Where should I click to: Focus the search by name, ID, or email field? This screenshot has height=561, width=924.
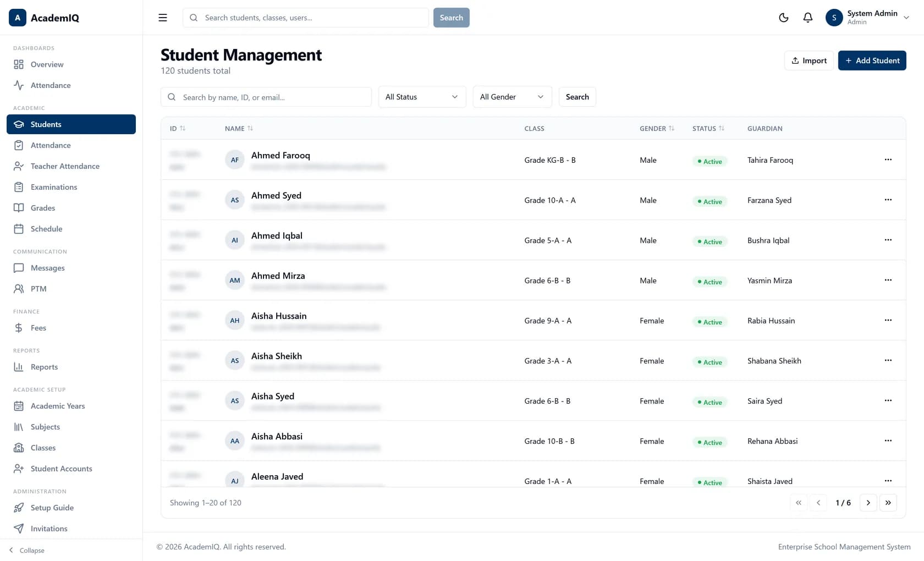click(x=266, y=97)
